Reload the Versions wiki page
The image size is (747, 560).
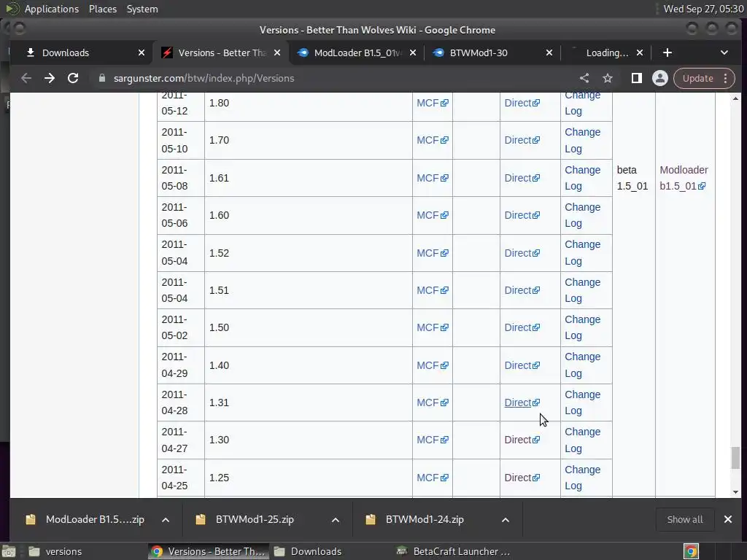pyautogui.click(x=73, y=78)
